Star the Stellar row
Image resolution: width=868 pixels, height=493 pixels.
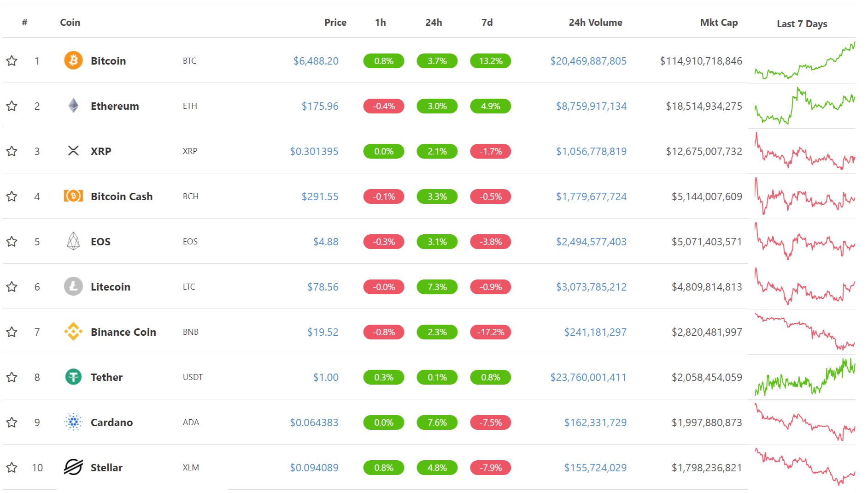coord(12,467)
